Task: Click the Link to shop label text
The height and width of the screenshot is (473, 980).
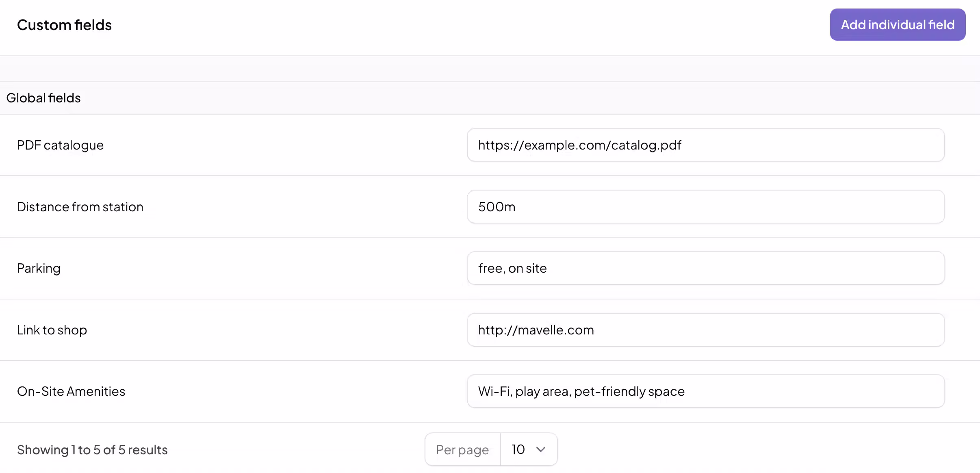Action: coord(52,330)
